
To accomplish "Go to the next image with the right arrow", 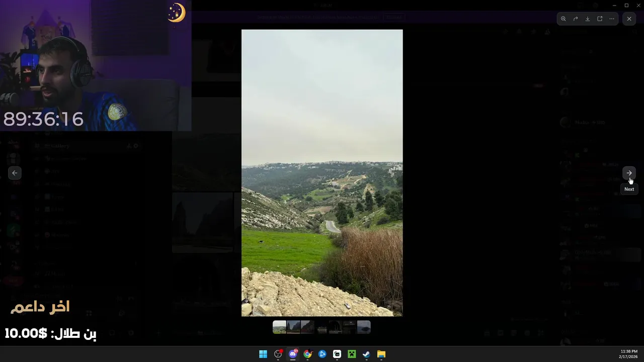I will pyautogui.click(x=629, y=173).
